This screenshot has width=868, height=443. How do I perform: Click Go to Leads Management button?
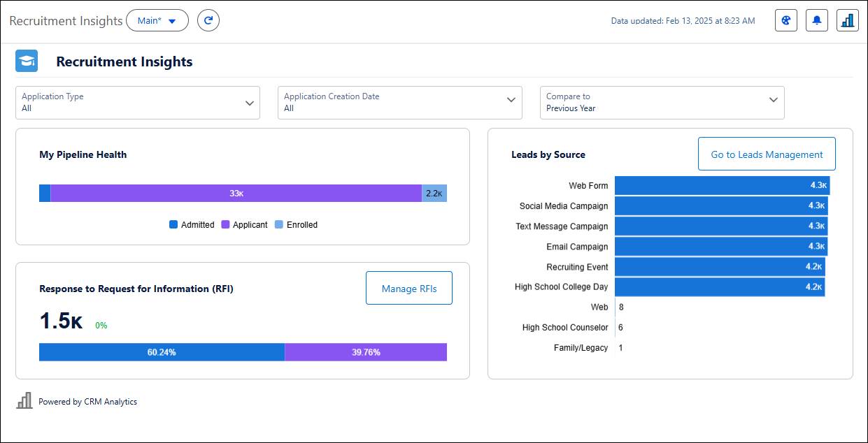click(x=767, y=154)
